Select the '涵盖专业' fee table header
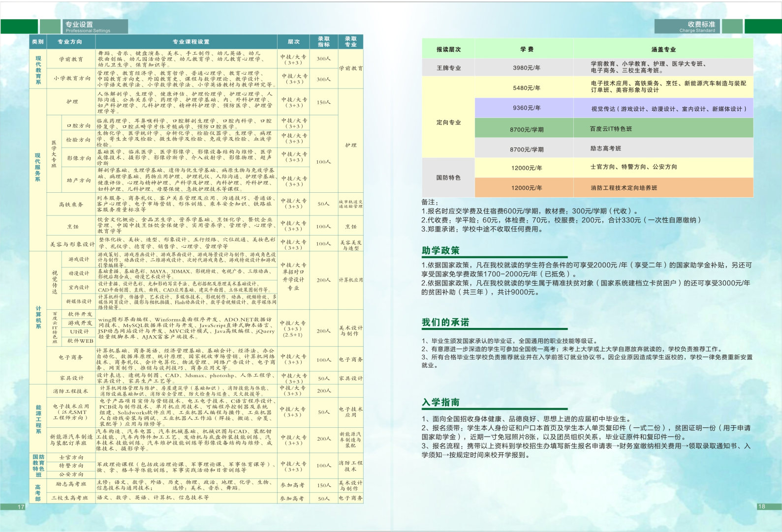 (663, 49)
